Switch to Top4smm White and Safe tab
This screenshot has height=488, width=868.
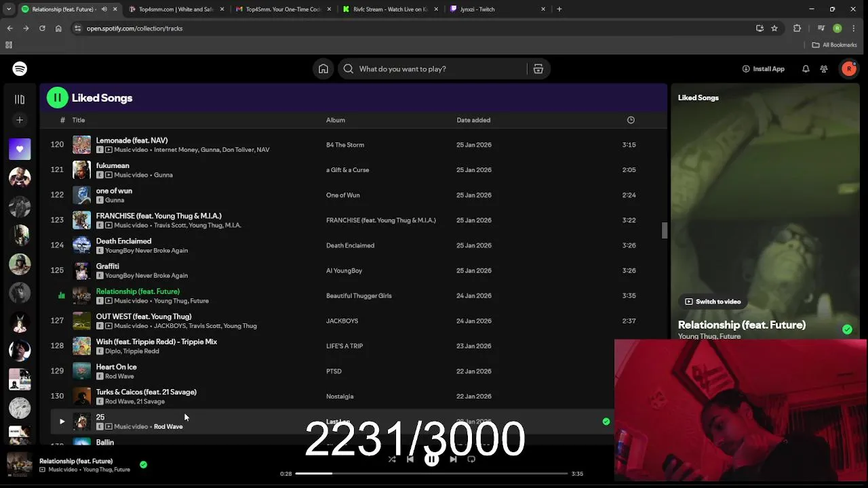(x=176, y=9)
